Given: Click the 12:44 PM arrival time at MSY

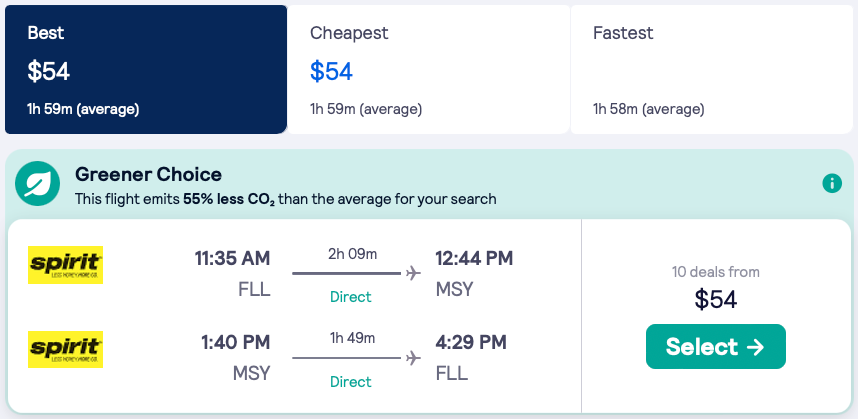Looking at the screenshot, I should [474, 259].
